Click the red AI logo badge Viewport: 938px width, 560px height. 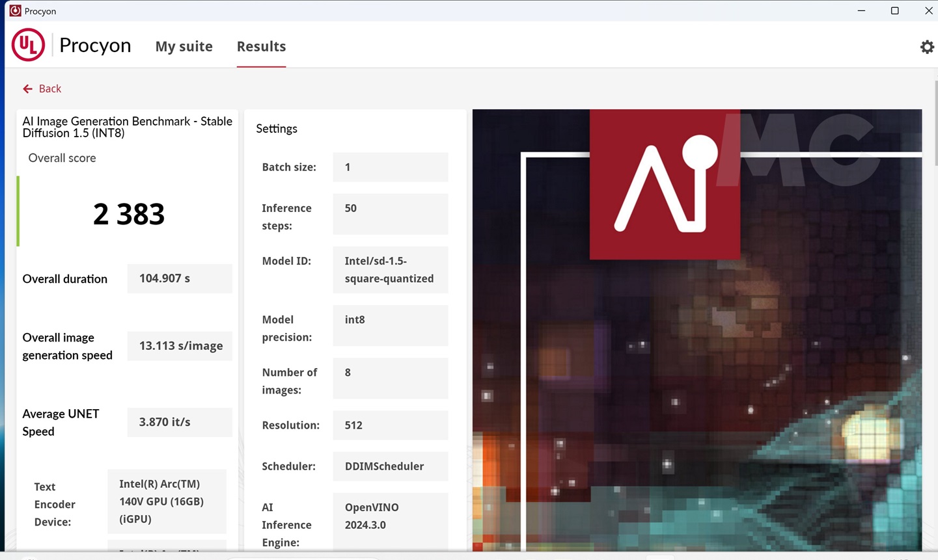coord(664,184)
